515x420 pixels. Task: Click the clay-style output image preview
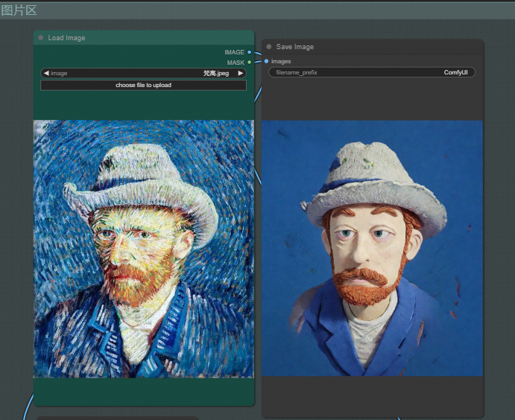point(372,248)
